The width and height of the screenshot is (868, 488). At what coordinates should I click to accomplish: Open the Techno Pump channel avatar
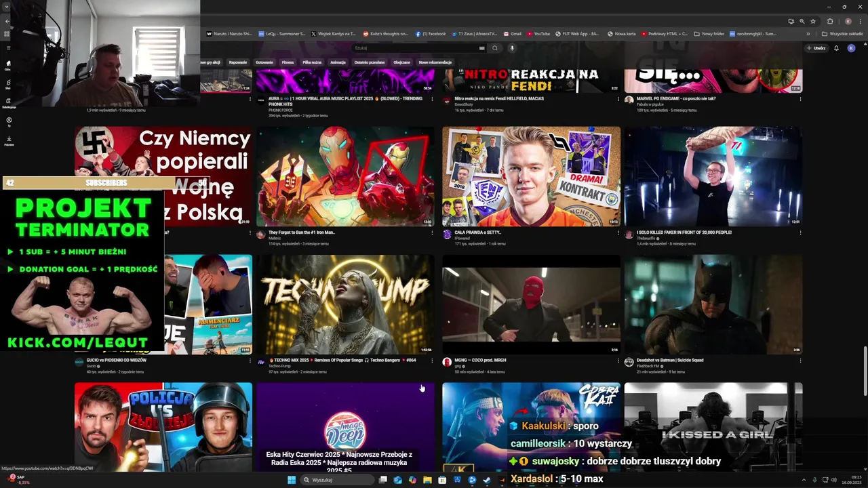pyautogui.click(x=261, y=362)
